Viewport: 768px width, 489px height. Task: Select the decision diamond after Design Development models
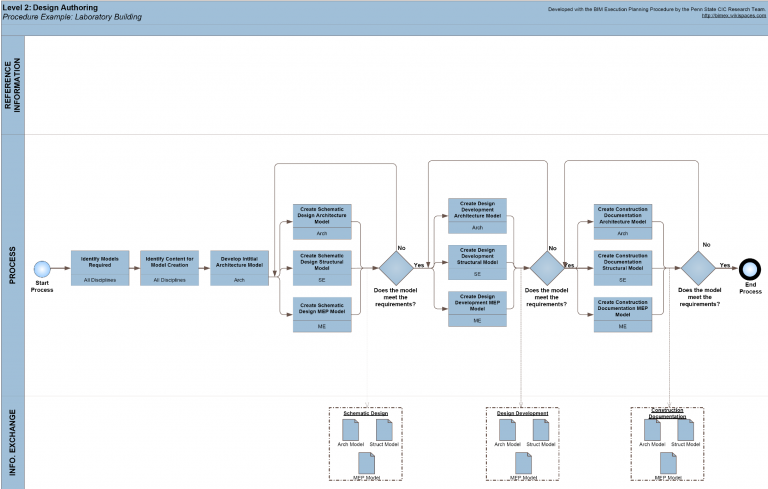click(x=546, y=268)
